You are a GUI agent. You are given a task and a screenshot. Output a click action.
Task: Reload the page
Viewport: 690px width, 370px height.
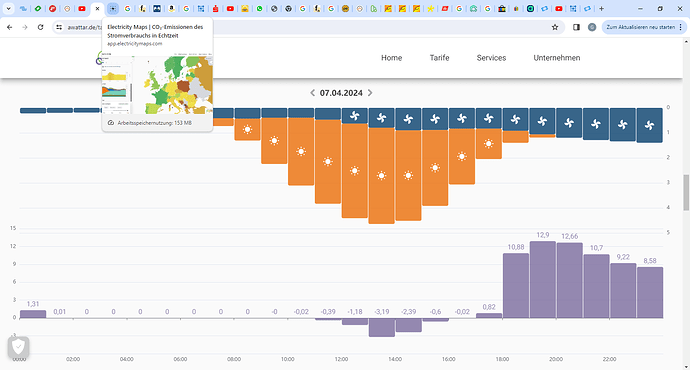click(40, 27)
